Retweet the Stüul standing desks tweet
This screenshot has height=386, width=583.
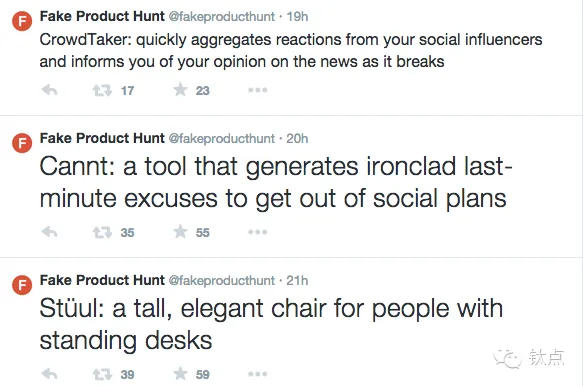(x=102, y=374)
